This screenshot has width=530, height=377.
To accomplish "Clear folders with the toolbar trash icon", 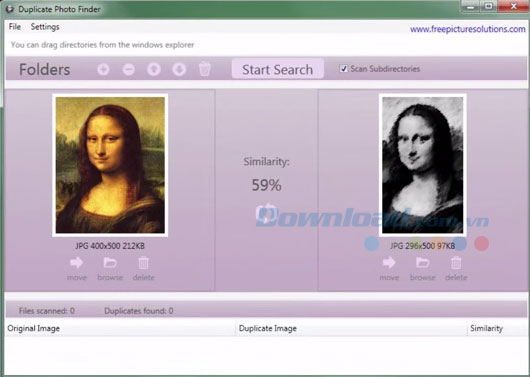I will (x=205, y=69).
